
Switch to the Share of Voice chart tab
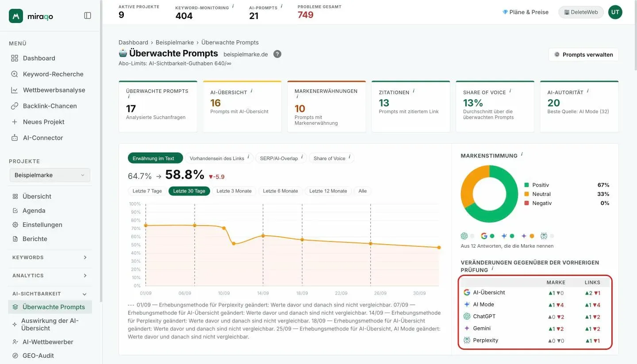(x=332, y=158)
